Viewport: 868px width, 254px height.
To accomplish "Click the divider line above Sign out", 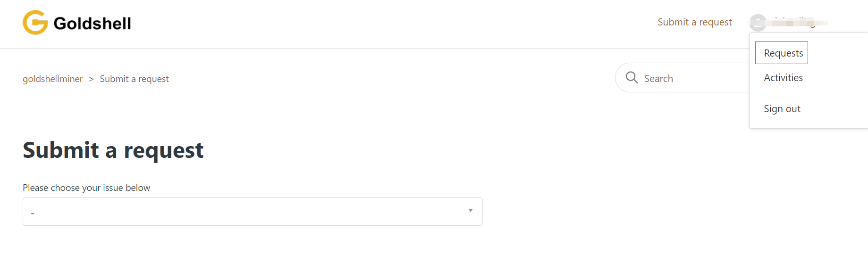I will (x=808, y=93).
